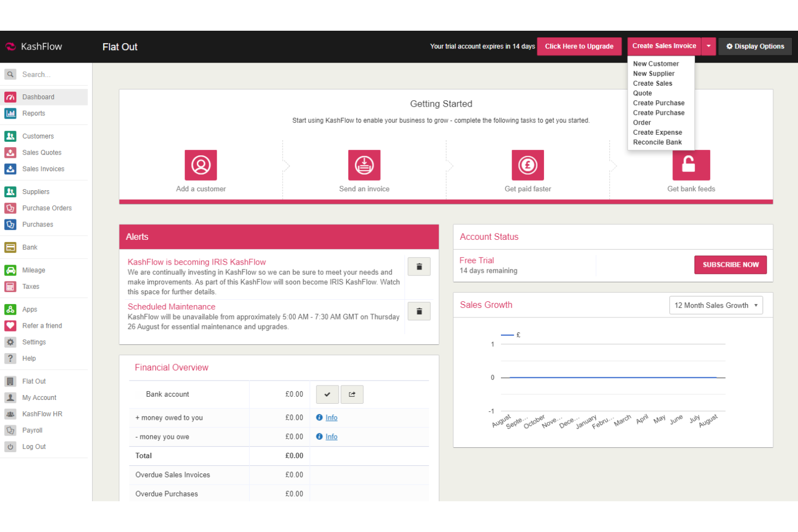Click the Refer a friend heart icon
The width and height of the screenshot is (798, 532).
(x=10, y=326)
